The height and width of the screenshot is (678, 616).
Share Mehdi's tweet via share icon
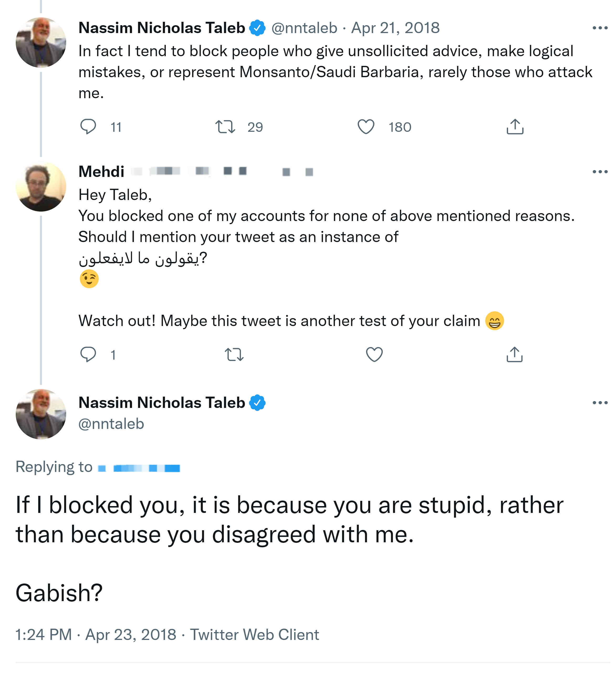click(514, 354)
